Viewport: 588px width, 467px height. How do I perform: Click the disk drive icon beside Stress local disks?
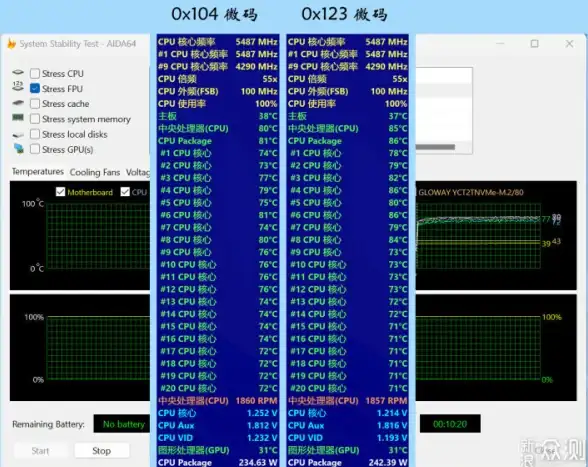pyautogui.click(x=18, y=134)
